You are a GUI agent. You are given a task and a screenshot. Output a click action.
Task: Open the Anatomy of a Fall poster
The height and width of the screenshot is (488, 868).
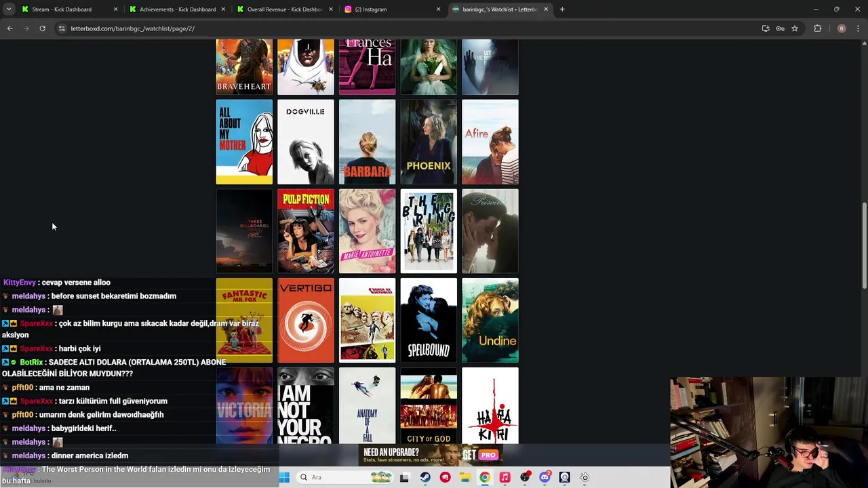click(367, 405)
